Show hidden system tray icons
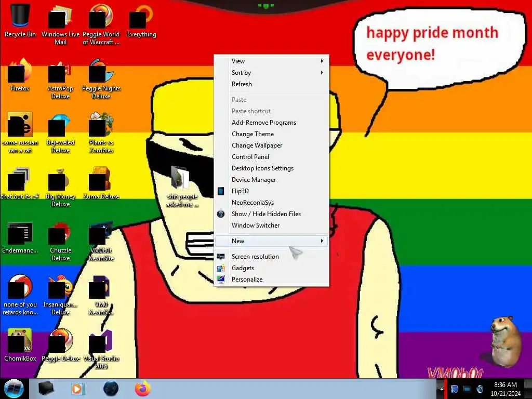Viewport: 532px width, 399px height. point(441,389)
